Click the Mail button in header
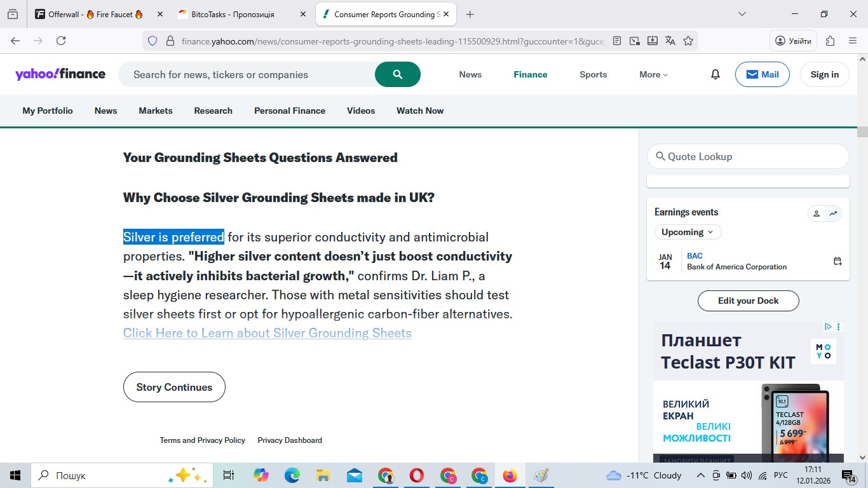The height and width of the screenshot is (488, 868). (763, 74)
